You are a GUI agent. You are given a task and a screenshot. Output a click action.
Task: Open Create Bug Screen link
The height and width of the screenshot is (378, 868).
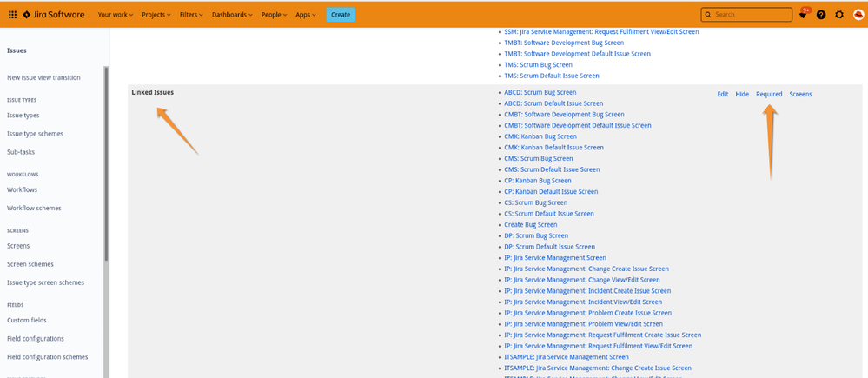(x=531, y=225)
